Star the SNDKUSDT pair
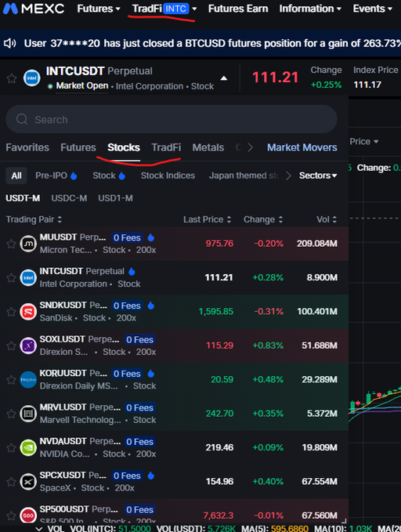The width and height of the screenshot is (401, 532). pos(11,312)
